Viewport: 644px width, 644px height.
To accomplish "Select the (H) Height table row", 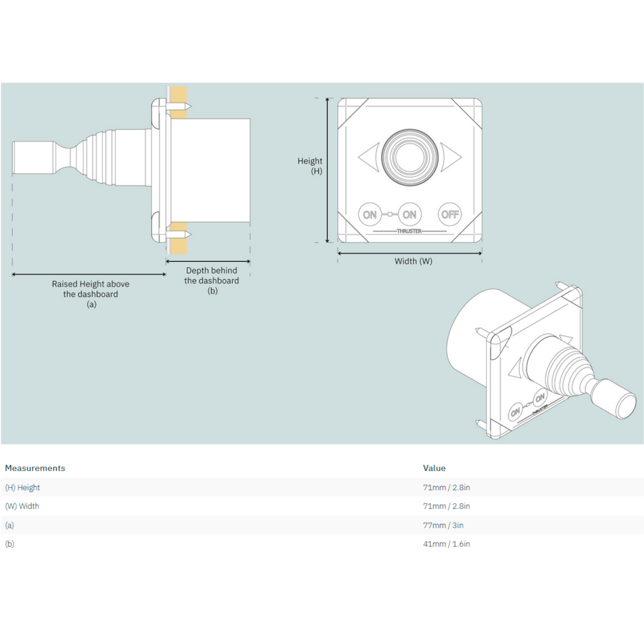I will point(322,487).
